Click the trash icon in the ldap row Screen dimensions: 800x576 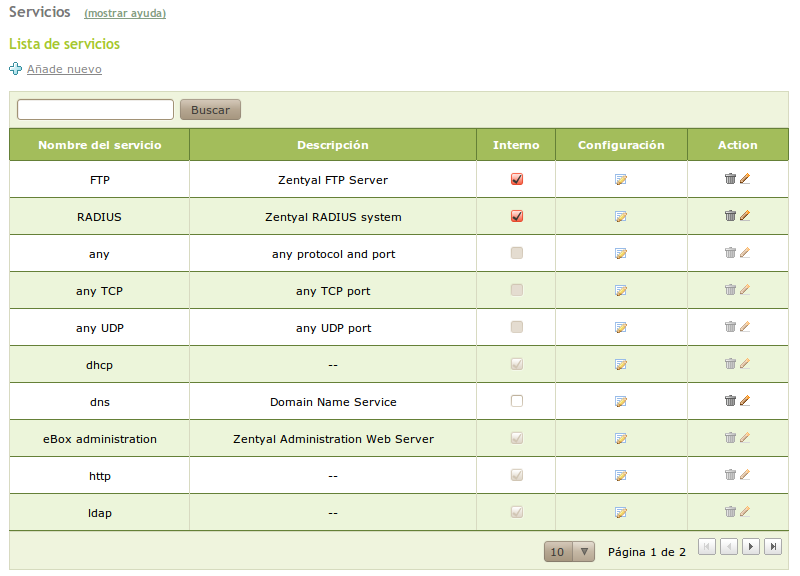coord(731,511)
